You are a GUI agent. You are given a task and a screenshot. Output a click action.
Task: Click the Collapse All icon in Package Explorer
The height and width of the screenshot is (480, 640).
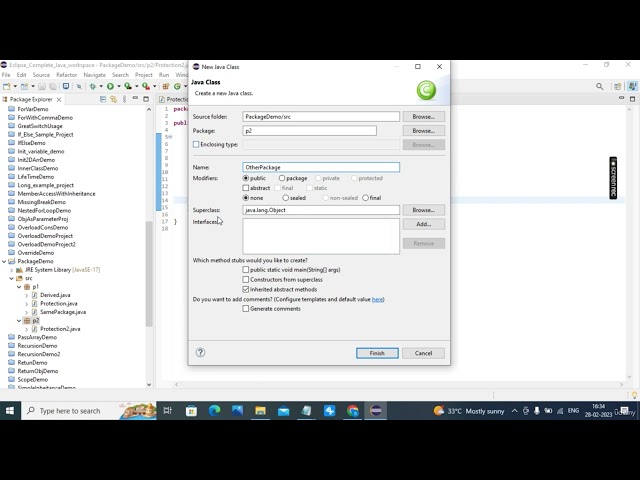click(x=103, y=99)
